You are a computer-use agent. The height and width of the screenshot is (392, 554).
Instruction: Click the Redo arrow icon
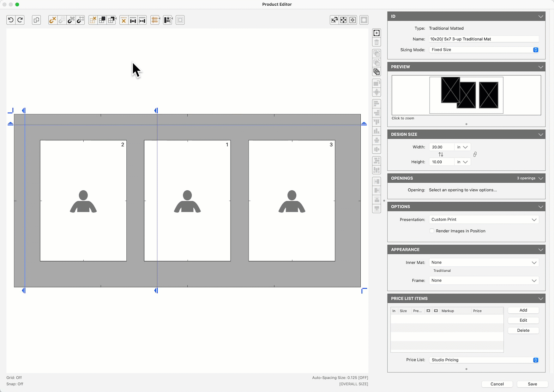20,20
